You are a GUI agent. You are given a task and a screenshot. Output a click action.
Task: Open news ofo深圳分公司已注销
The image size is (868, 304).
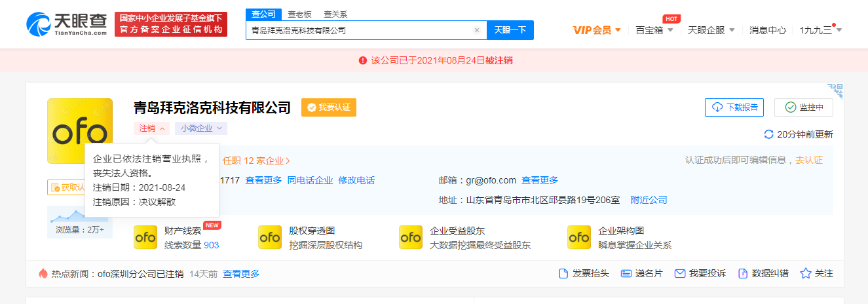[140, 273]
